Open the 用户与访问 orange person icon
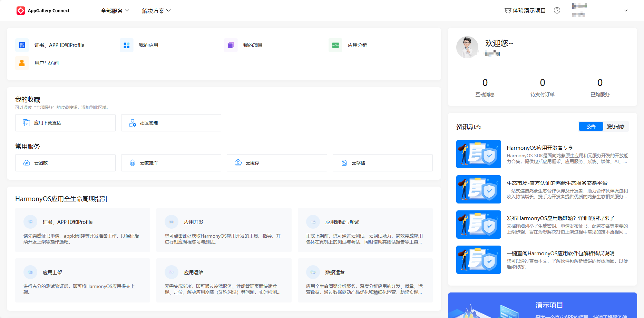This screenshot has width=644, height=318. pos(22,63)
